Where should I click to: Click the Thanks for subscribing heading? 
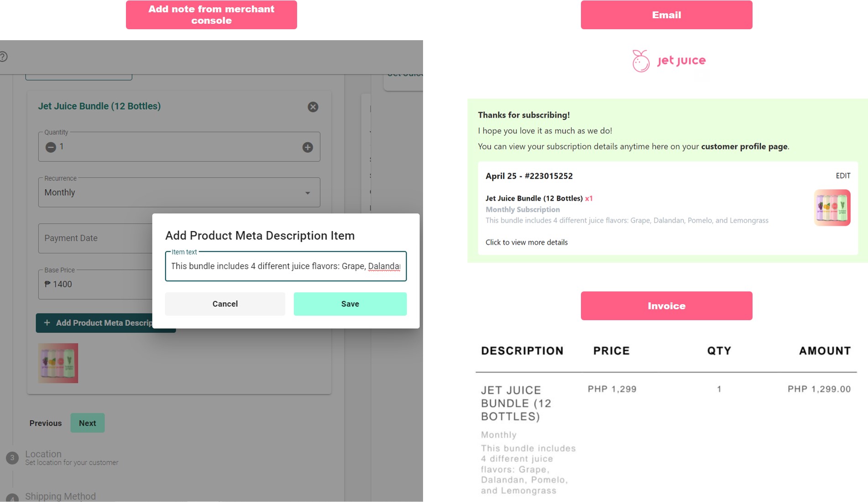524,115
